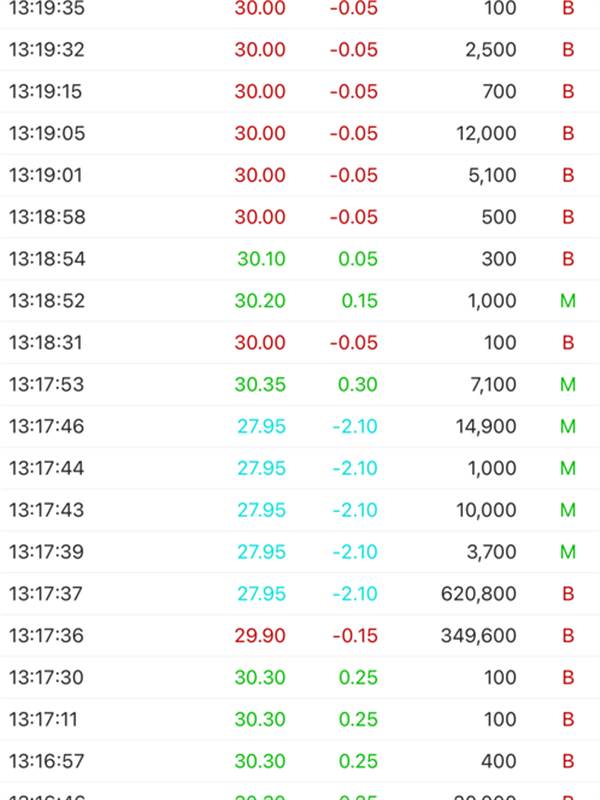
Task: Select the 13:17:44 trade at 27.95
Action: click(x=300, y=468)
